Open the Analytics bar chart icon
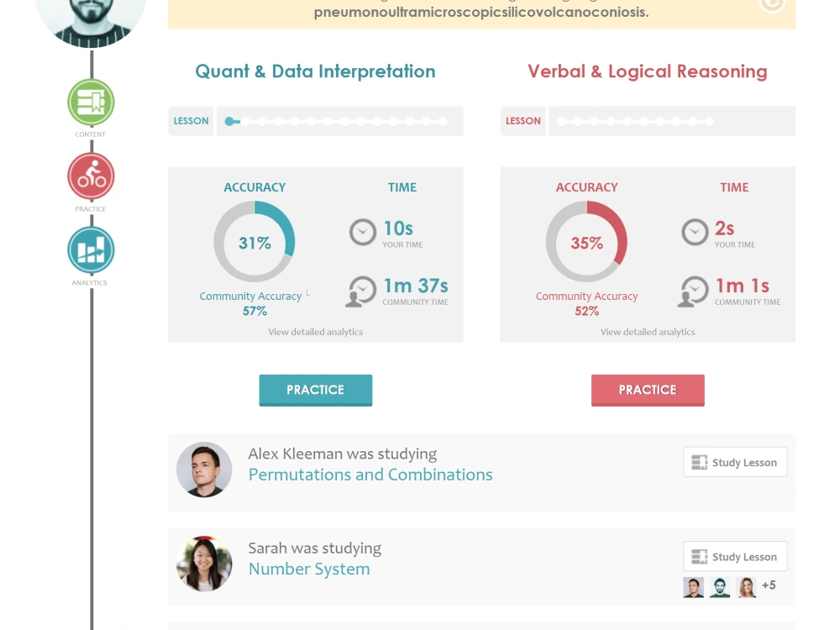This screenshot has width=840, height=630. tap(91, 250)
